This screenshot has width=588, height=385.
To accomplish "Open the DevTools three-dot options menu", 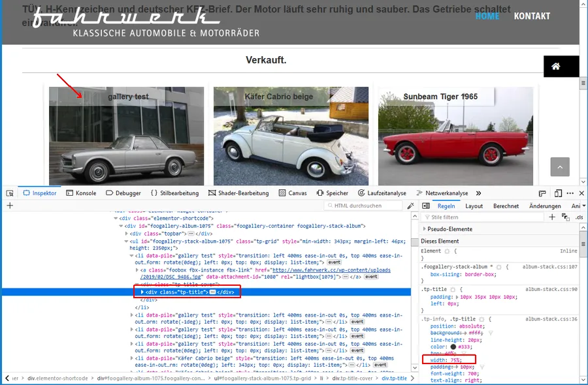I will pos(570,193).
